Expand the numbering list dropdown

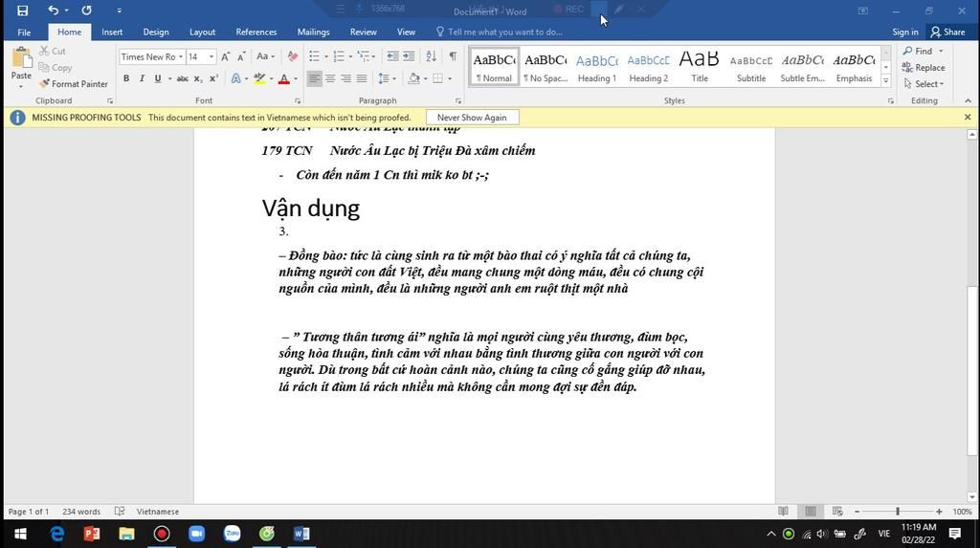click(350, 56)
